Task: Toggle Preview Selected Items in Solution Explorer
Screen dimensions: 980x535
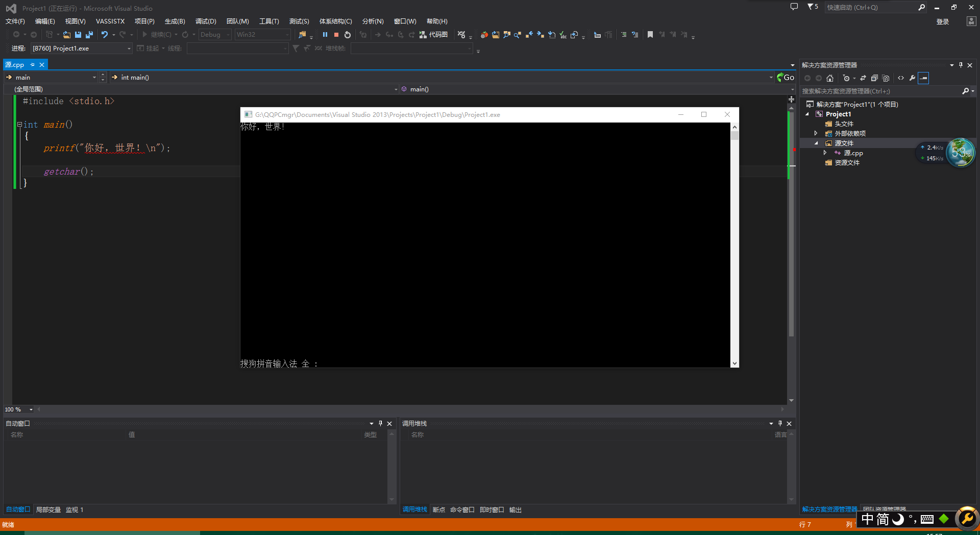Action: coord(923,78)
